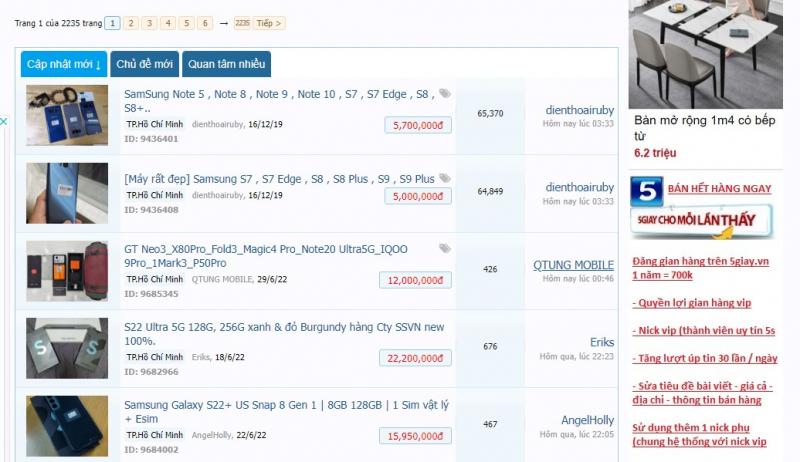Click thumbnail of SamSung Note 5 listing
The width and height of the screenshot is (800, 462).
pos(67,115)
